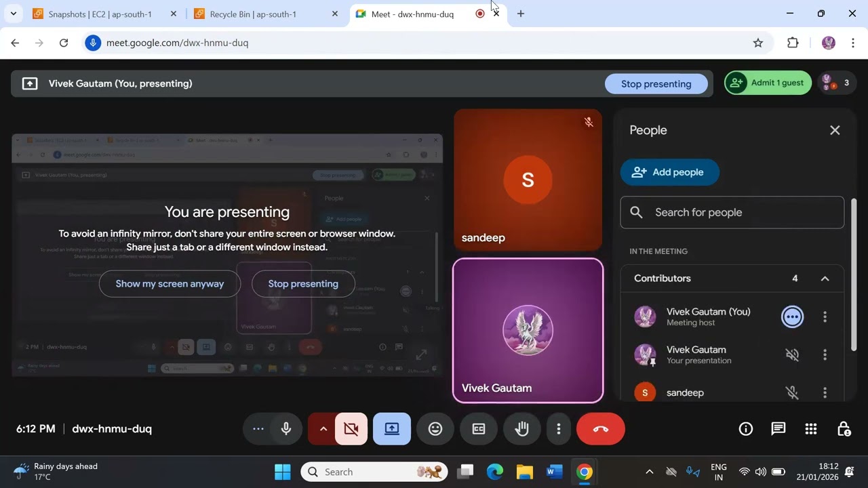Click the "Meeting host" label under Vivek Gautam
The height and width of the screenshot is (488, 868).
(690, 323)
